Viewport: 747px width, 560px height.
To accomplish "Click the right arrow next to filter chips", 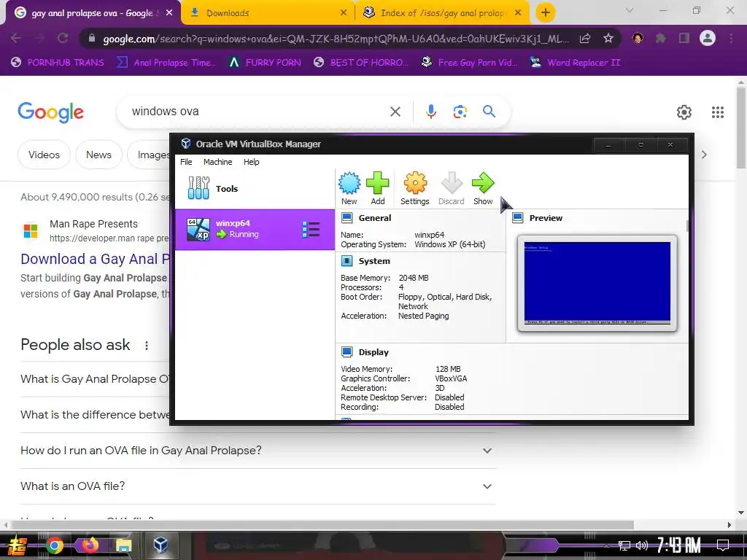I will click(x=704, y=155).
